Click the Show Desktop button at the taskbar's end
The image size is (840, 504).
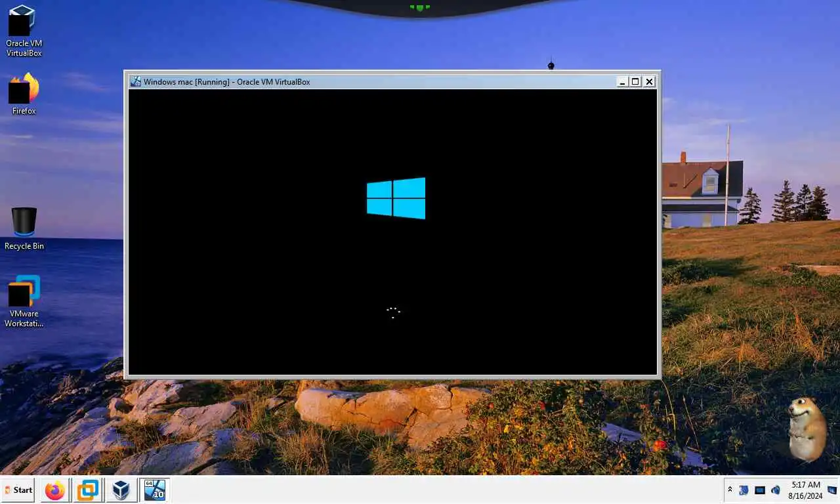[832, 490]
